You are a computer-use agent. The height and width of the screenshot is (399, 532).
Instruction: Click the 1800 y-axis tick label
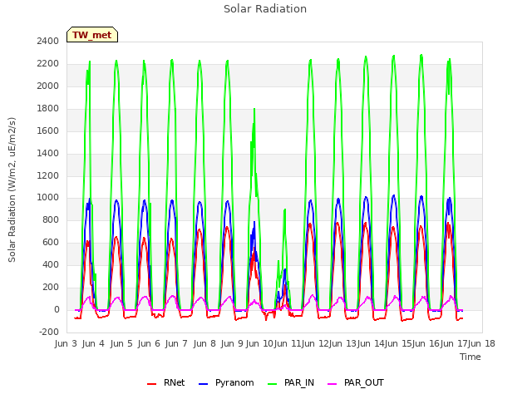(48, 108)
